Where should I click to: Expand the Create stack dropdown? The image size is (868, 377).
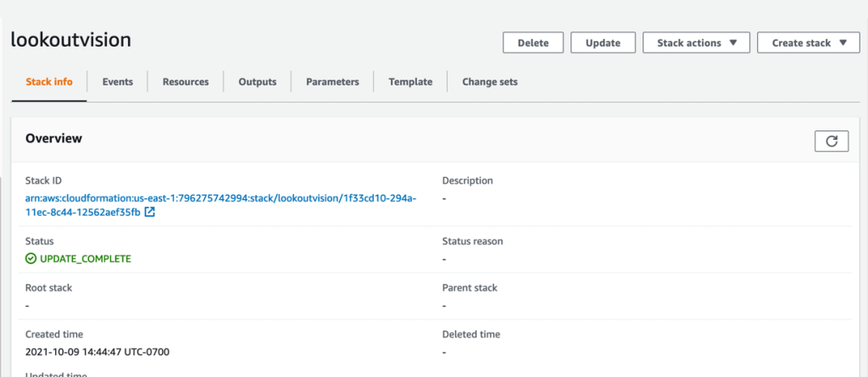point(808,43)
